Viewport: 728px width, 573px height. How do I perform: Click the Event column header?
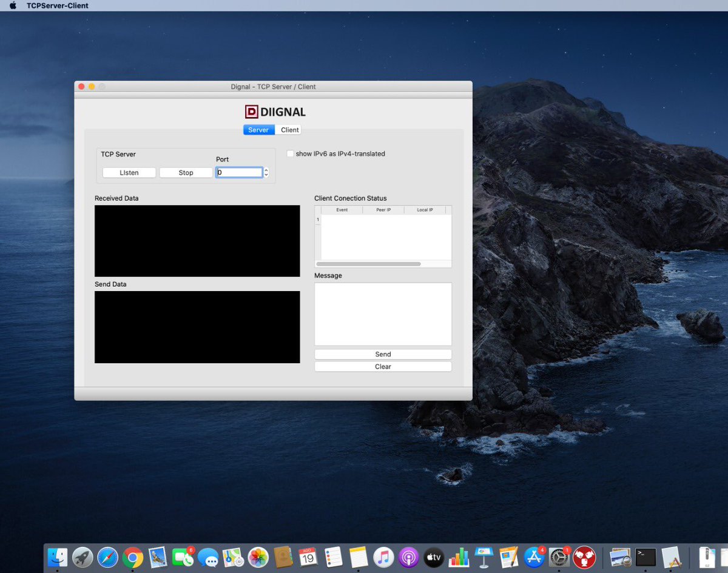342,210
